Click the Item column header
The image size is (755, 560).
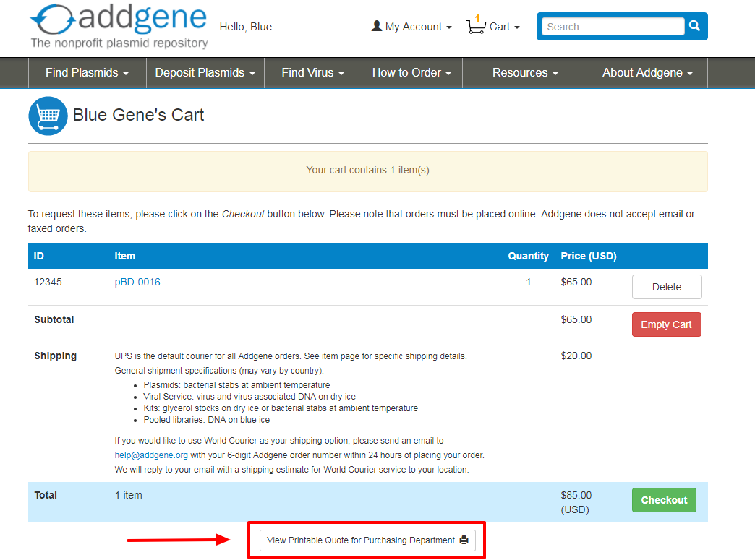pyautogui.click(x=124, y=256)
